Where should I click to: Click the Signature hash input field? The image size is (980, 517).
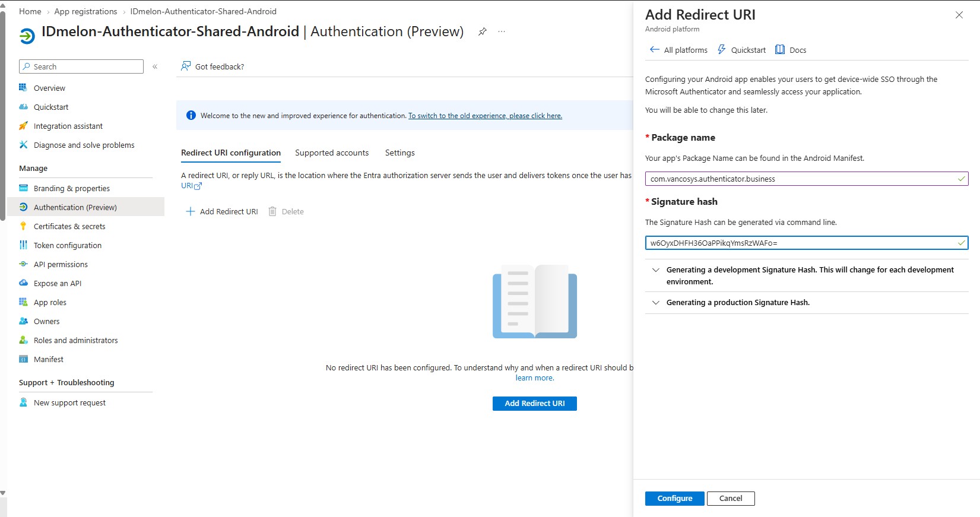[x=807, y=243]
